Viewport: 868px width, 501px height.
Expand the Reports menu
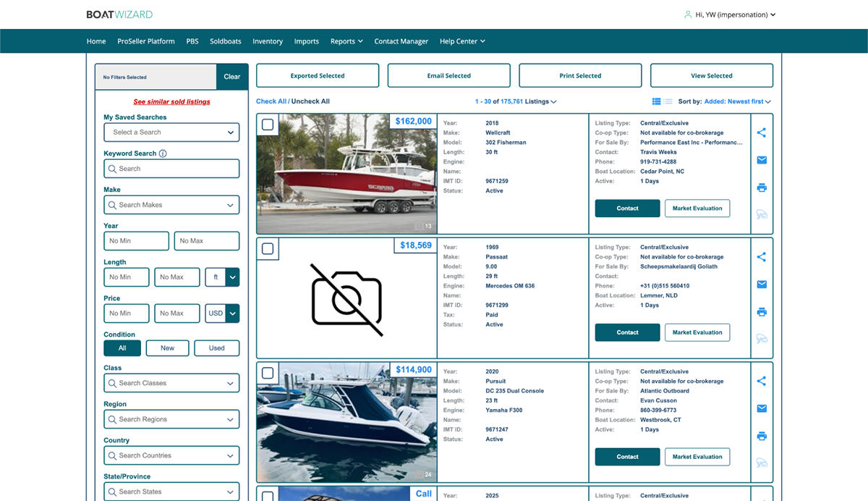346,41
